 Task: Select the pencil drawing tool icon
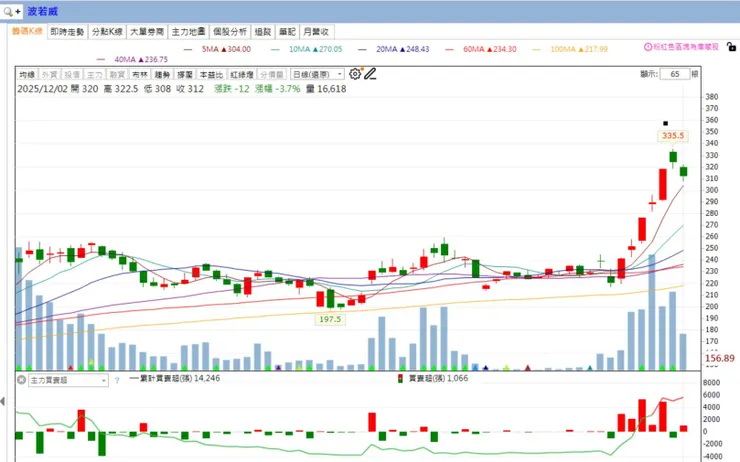point(370,74)
